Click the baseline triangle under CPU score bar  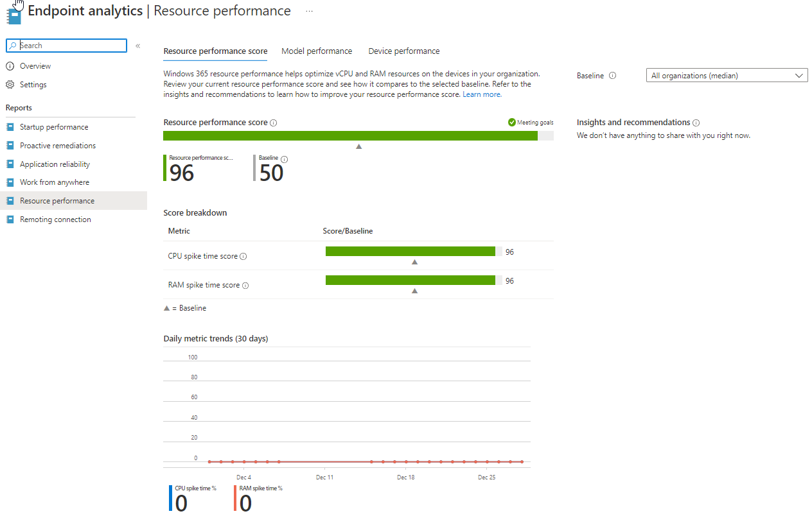coord(414,262)
